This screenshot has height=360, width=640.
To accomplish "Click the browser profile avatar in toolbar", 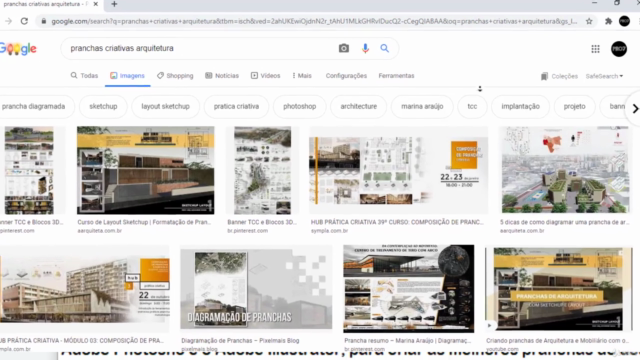I will point(624,21).
